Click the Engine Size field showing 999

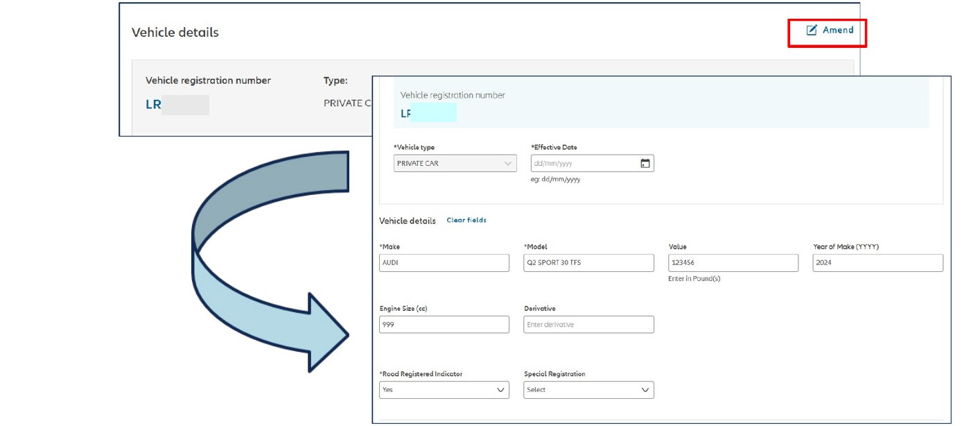click(x=444, y=325)
